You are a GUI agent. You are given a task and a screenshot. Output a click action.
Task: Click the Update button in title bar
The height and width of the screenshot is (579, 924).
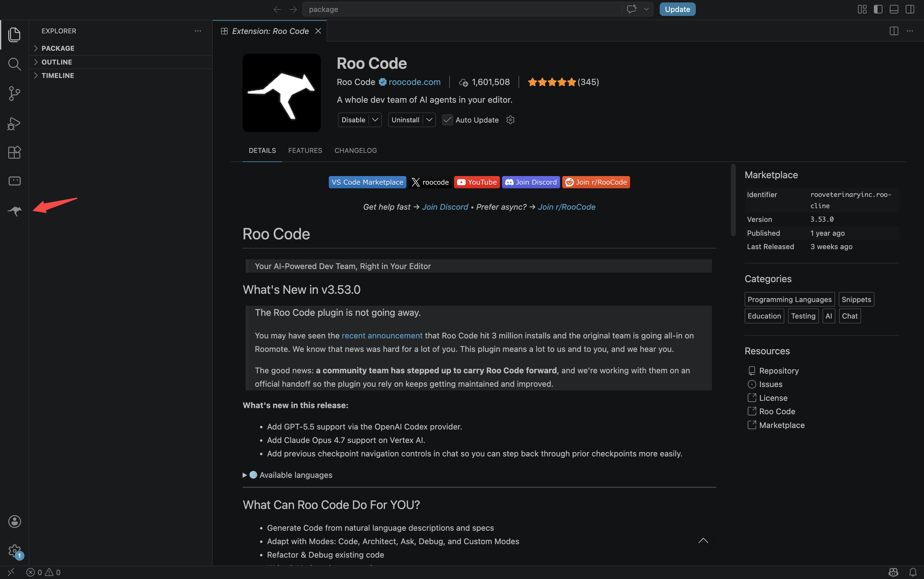677,9
